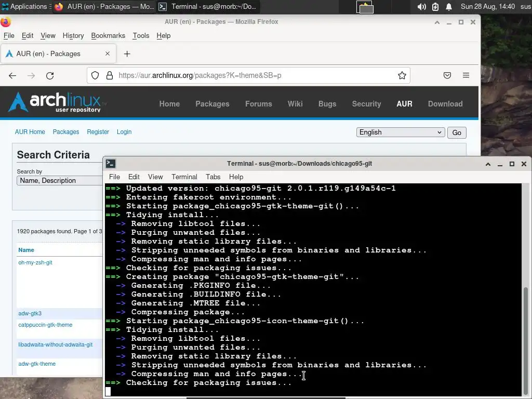
Task: Open oh-my-zsh-git package
Action: pos(35,262)
